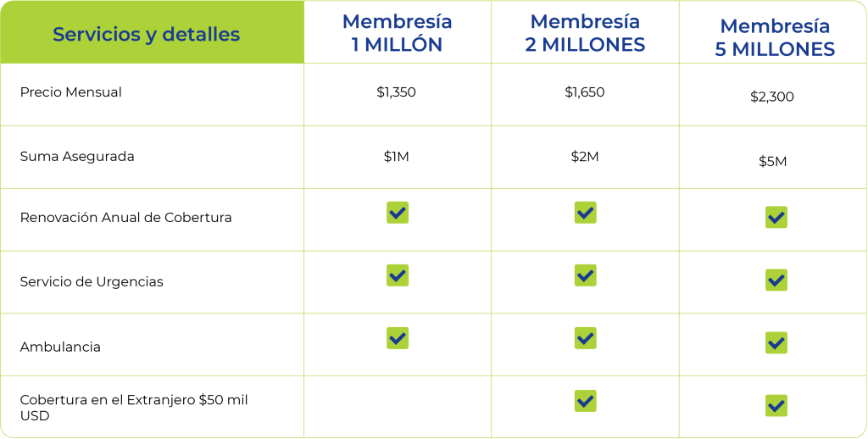Click Ambulancia checkmark in 1 MILLÓN column
The height and width of the screenshot is (439, 868).
[x=398, y=338]
